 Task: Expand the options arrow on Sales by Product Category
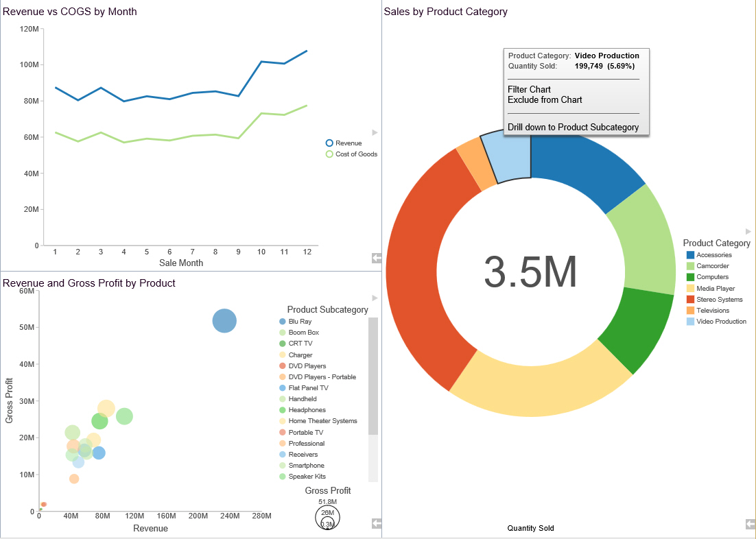[x=748, y=231]
